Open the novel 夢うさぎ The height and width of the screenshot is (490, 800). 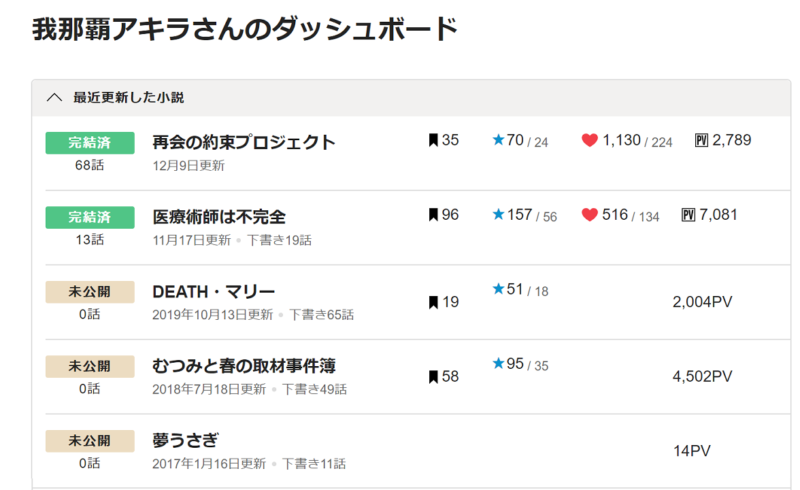click(185, 440)
